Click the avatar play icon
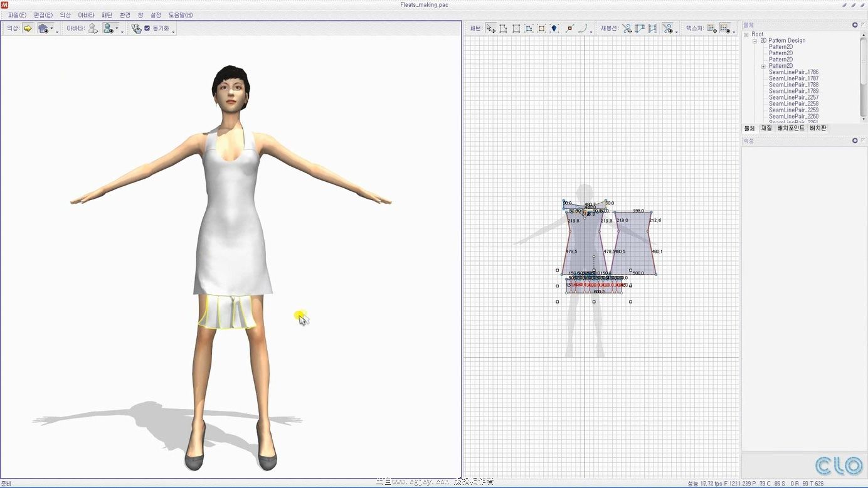This screenshot has width=868, height=488. click(93, 28)
